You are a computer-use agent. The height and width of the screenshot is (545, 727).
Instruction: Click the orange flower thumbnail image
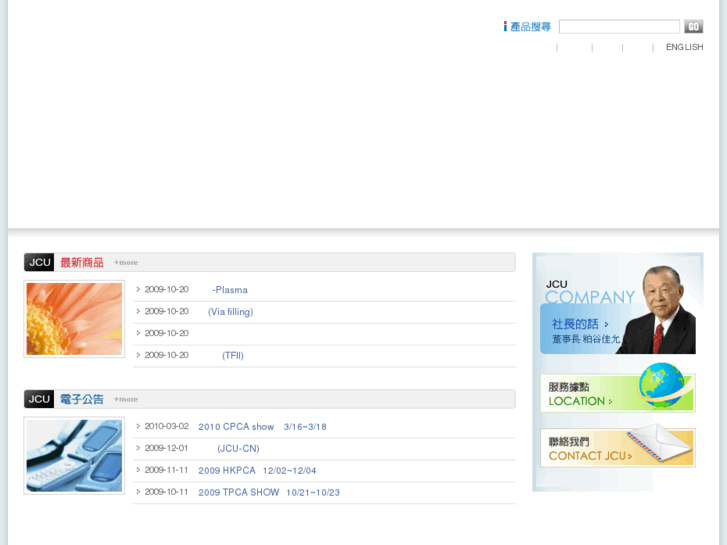(x=74, y=319)
